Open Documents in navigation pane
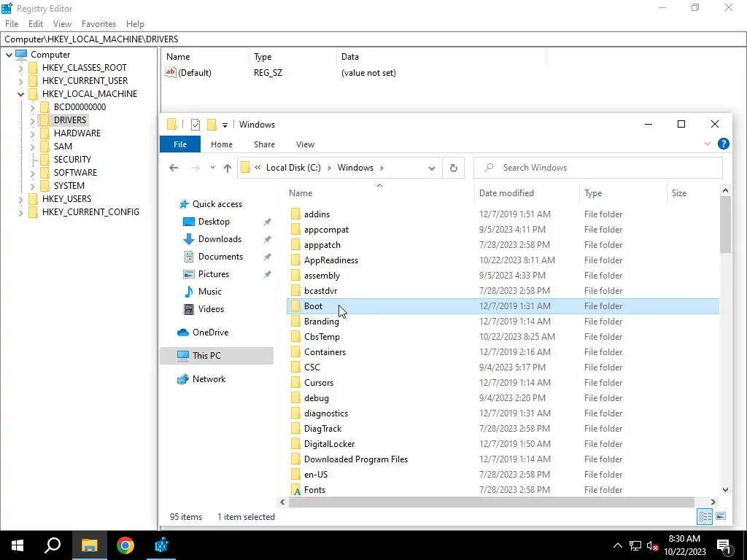The image size is (747, 560). click(x=220, y=257)
